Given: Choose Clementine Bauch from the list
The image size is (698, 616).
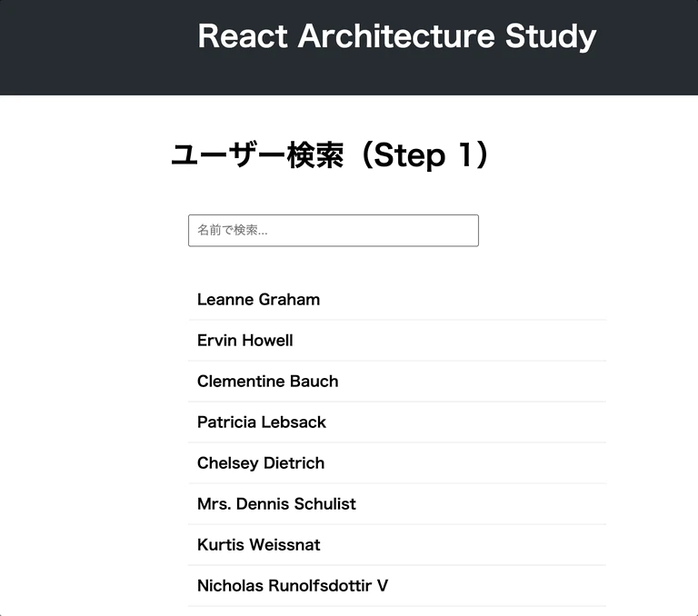Looking at the screenshot, I should tap(397, 382).
